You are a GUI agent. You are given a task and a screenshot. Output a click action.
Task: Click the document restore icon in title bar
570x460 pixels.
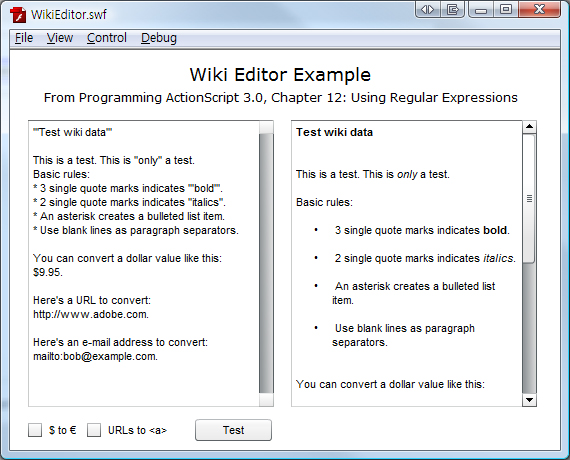pos(453,9)
